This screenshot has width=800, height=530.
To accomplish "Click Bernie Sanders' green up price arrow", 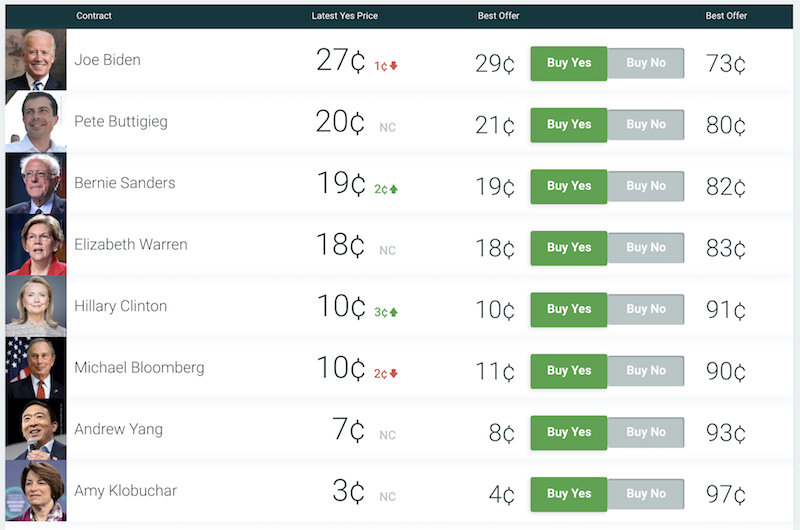I will click(393, 189).
